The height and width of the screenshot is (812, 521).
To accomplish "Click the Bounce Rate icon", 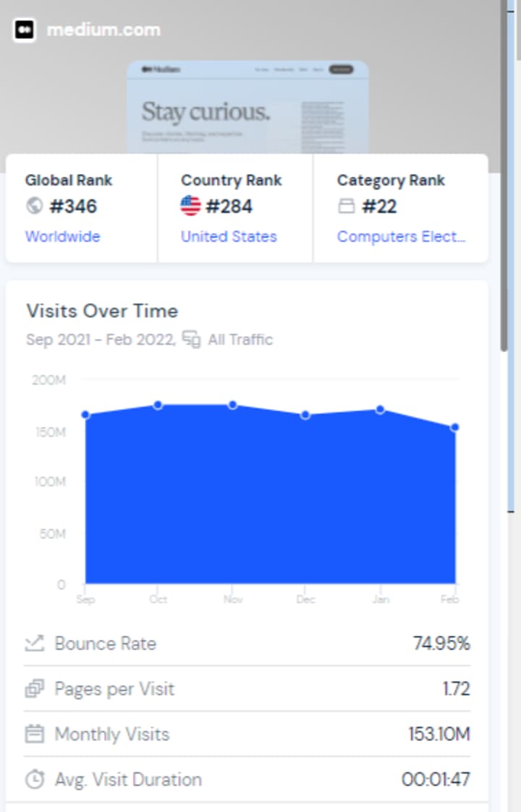I will pos(35,644).
